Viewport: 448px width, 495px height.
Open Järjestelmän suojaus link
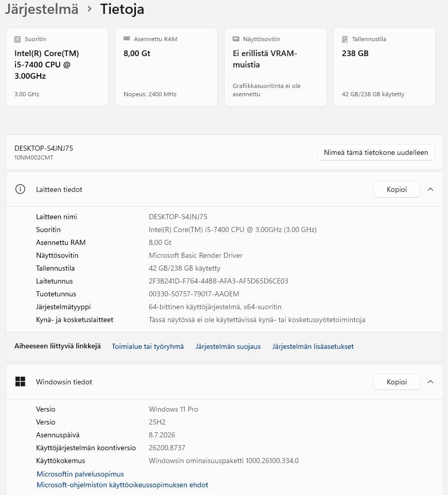tap(228, 346)
